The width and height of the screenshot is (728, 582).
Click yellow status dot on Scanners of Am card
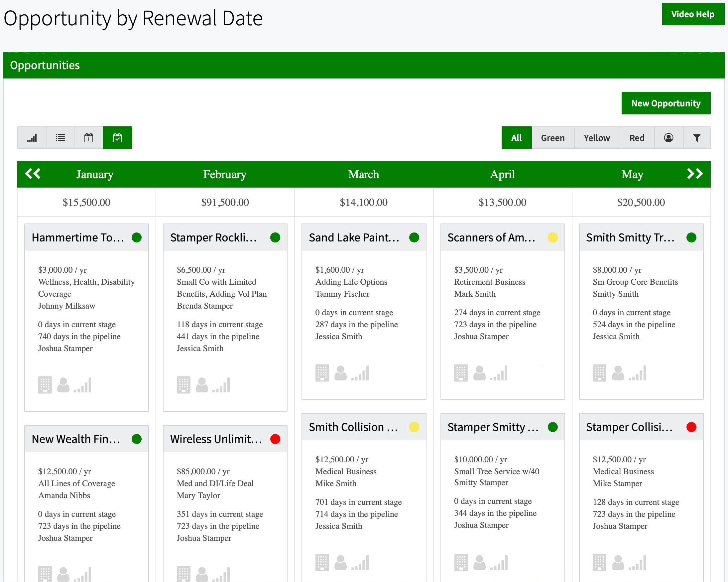(553, 238)
